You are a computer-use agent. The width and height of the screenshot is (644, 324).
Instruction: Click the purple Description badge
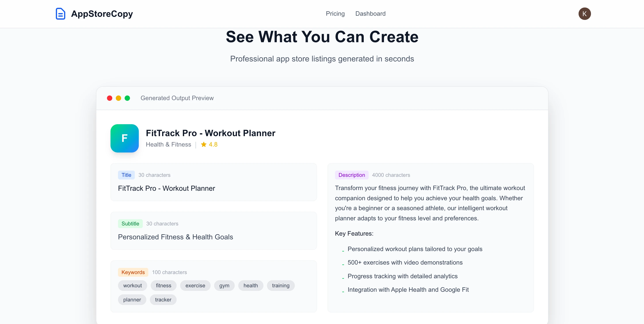[351, 175]
